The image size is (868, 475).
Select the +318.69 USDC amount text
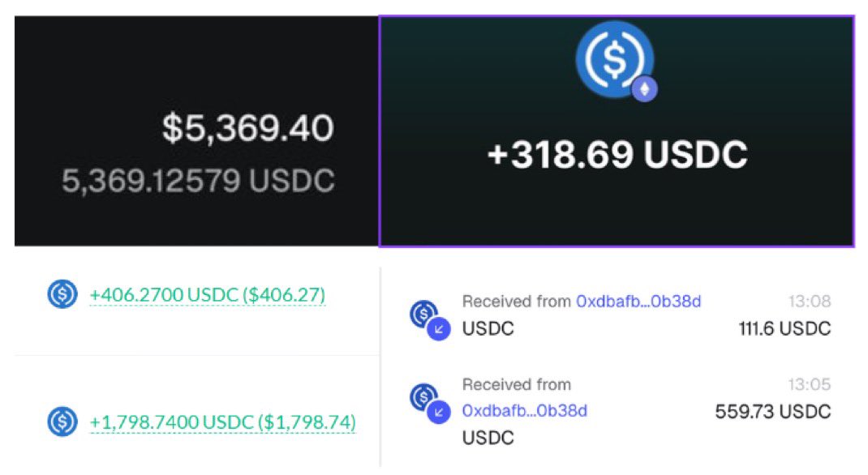[617, 154]
